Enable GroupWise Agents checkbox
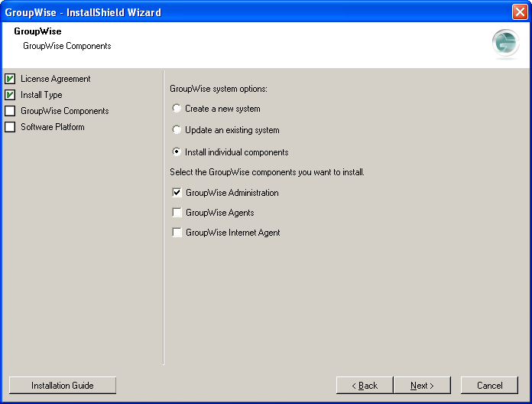Image resolution: width=532 pixels, height=404 pixels. [177, 213]
